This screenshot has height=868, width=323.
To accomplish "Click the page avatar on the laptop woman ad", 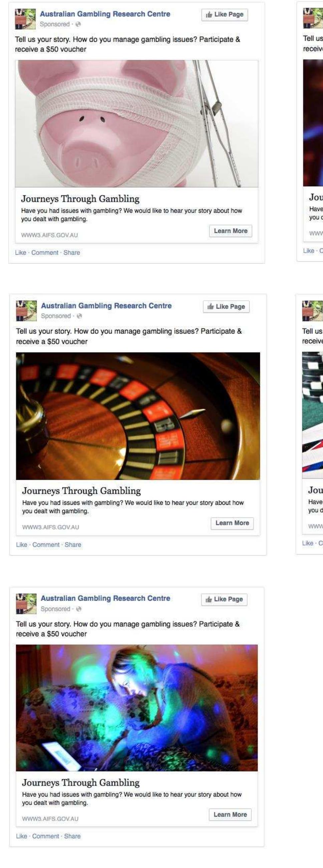I will pyautogui.click(x=26, y=604).
